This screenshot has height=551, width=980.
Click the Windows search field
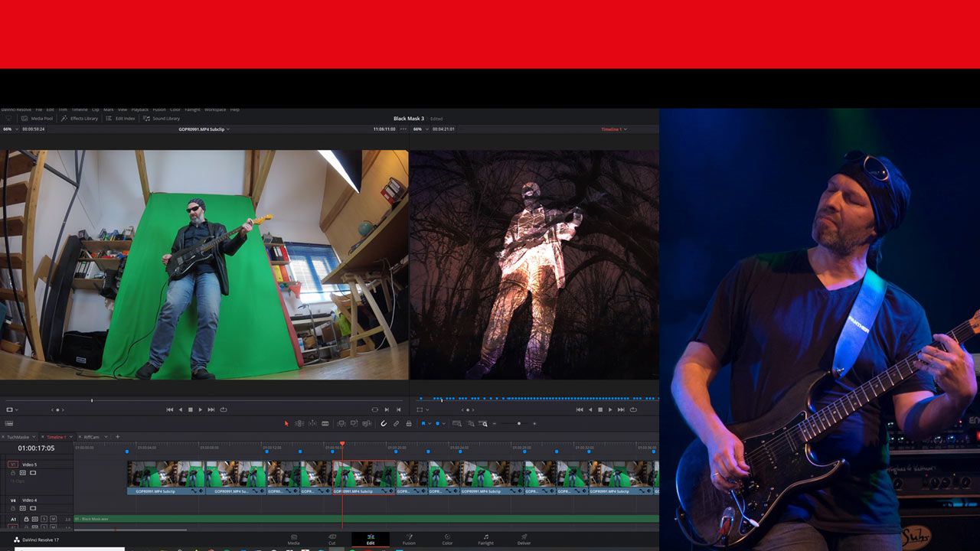(x=69, y=547)
